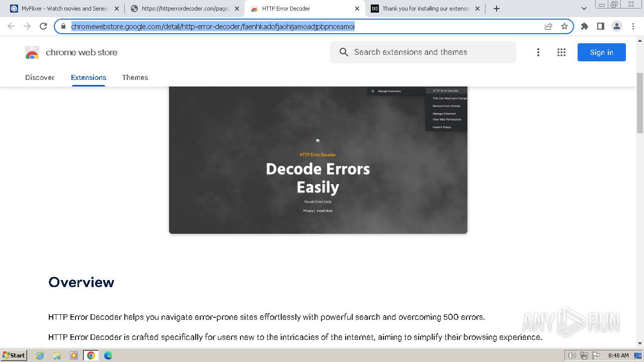This screenshot has height=362, width=644.
Task: Toggle the browser side panel icon
Action: point(600,26)
